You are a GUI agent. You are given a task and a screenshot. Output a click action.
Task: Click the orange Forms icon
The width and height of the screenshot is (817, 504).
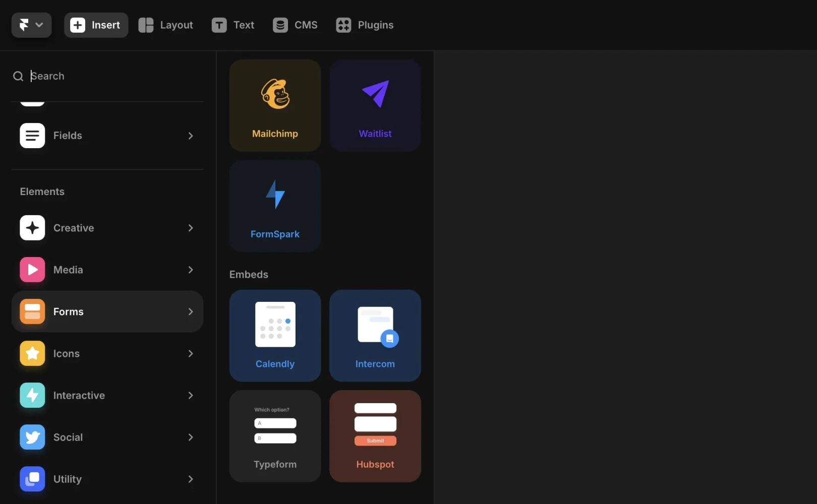click(x=32, y=311)
